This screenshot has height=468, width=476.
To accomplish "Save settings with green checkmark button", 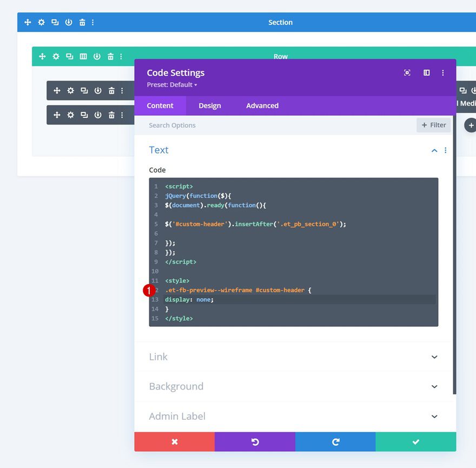I will tap(416, 442).
